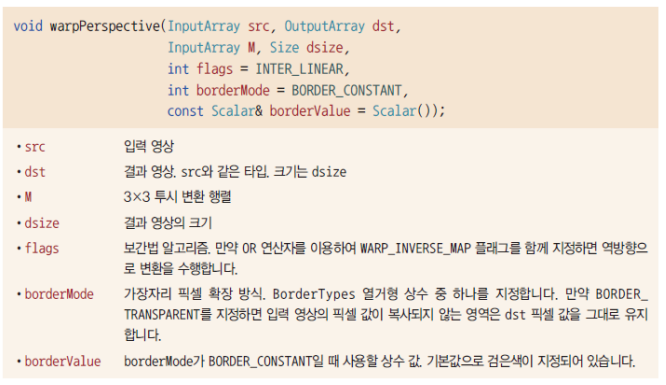Click BORDER_CONSTANT default value in code block
The width and height of the screenshot is (666, 385).
(x=347, y=90)
